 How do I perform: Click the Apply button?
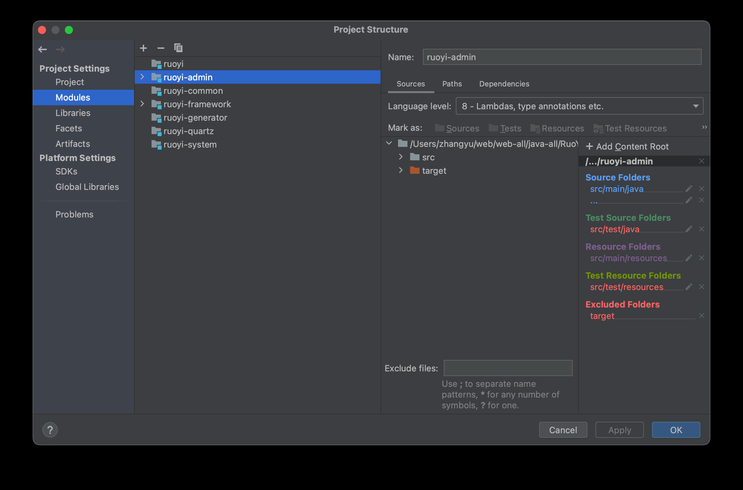[619, 430]
